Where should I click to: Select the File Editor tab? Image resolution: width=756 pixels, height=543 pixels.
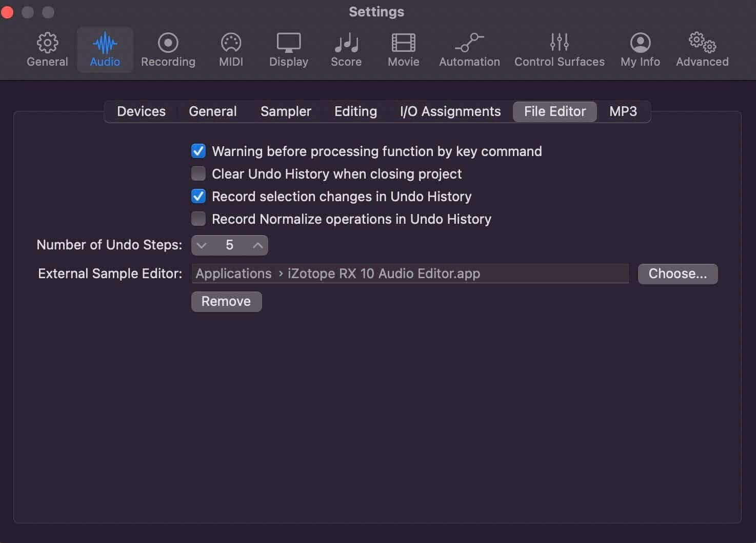(x=555, y=111)
